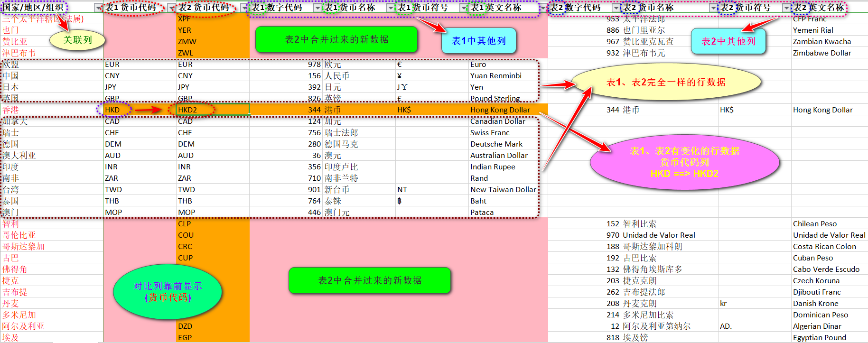This screenshot has height=343, width=868.
Task: Select the yellow 关联列 callout shape
Action: (x=77, y=40)
